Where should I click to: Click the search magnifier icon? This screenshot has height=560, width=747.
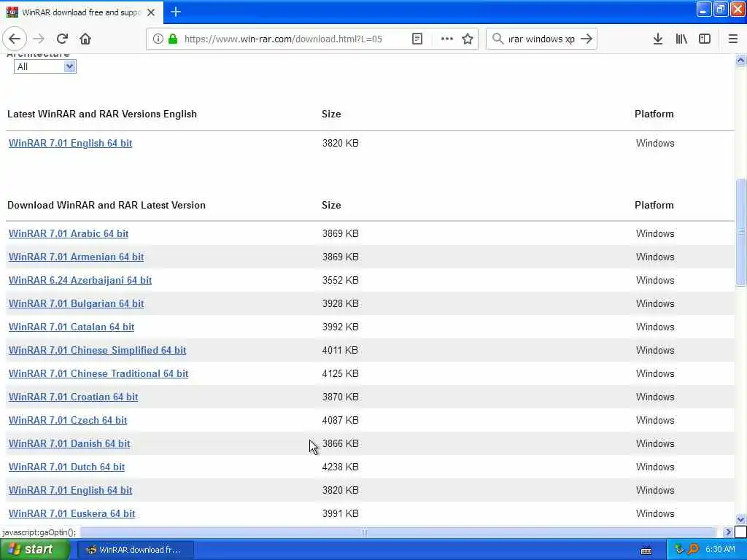pyautogui.click(x=498, y=39)
